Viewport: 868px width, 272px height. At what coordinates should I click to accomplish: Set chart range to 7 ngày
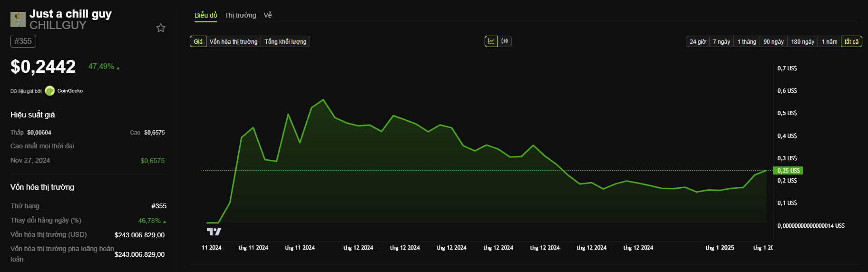(x=722, y=42)
